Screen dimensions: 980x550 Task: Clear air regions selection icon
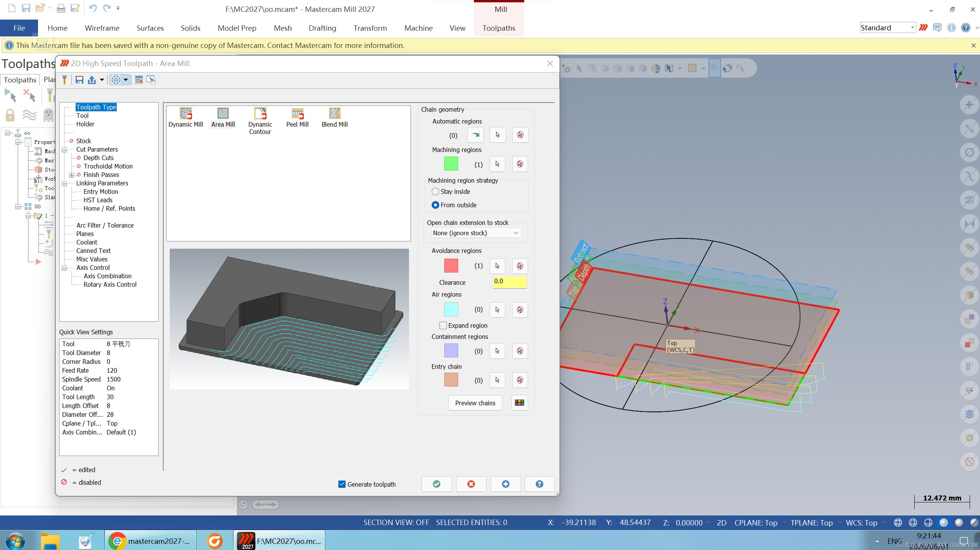click(x=520, y=310)
